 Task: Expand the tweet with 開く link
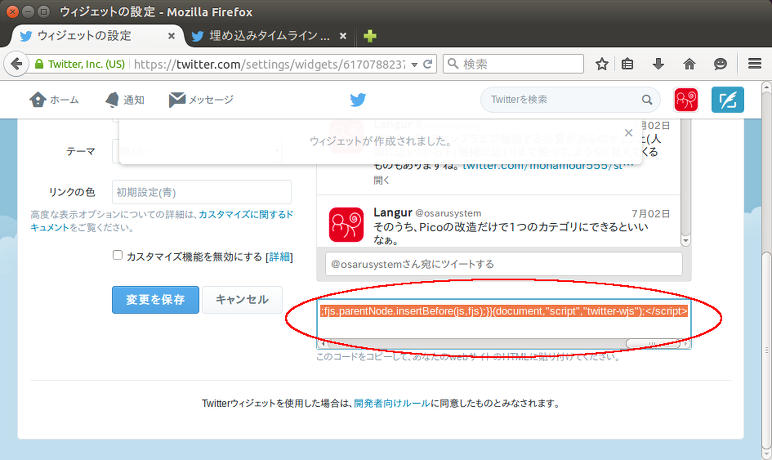[x=381, y=180]
